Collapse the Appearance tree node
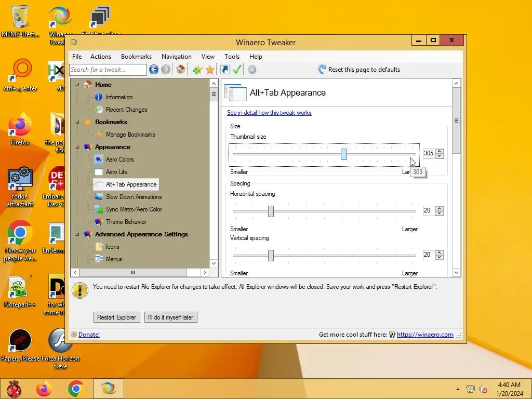The width and height of the screenshot is (532, 399). [x=78, y=147]
